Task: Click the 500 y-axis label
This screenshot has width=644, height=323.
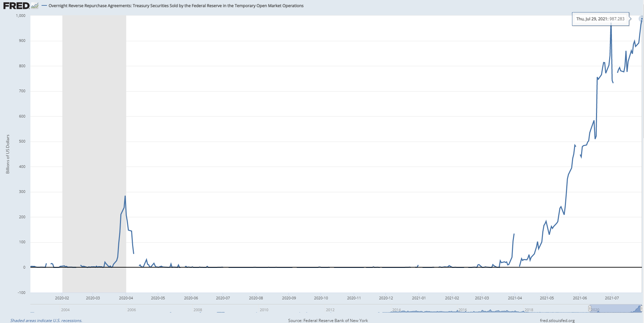Action: coord(22,141)
